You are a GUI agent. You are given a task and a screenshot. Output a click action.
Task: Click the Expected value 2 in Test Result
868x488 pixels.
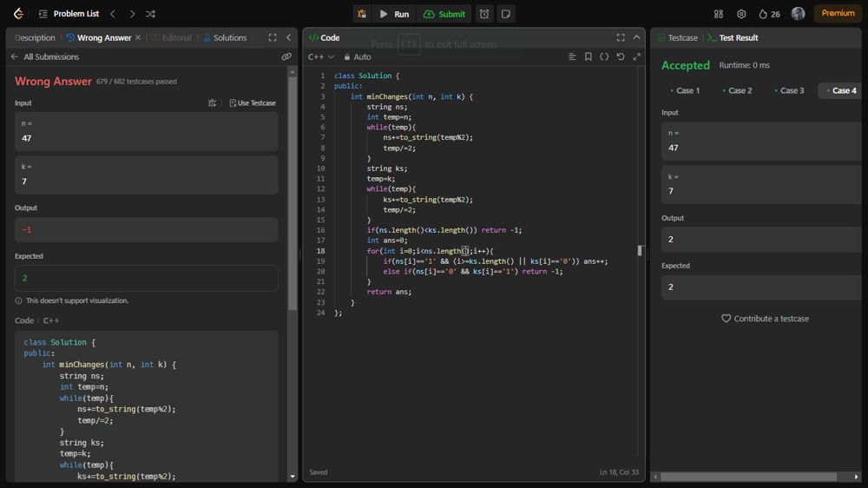(x=761, y=287)
